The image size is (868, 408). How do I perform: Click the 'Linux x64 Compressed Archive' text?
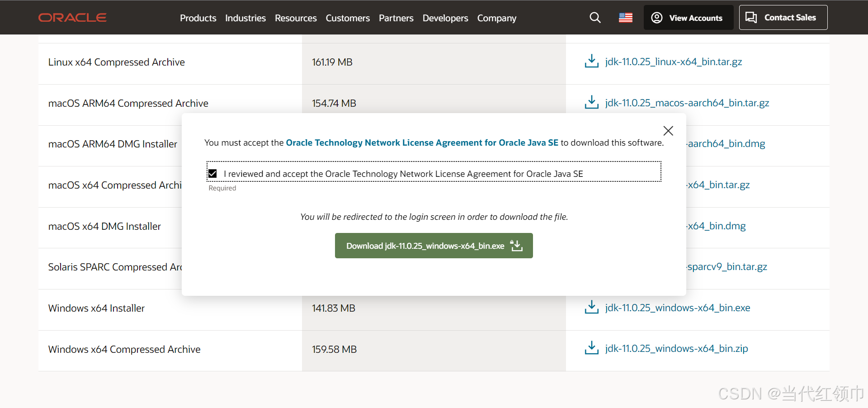[x=117, y=62]
